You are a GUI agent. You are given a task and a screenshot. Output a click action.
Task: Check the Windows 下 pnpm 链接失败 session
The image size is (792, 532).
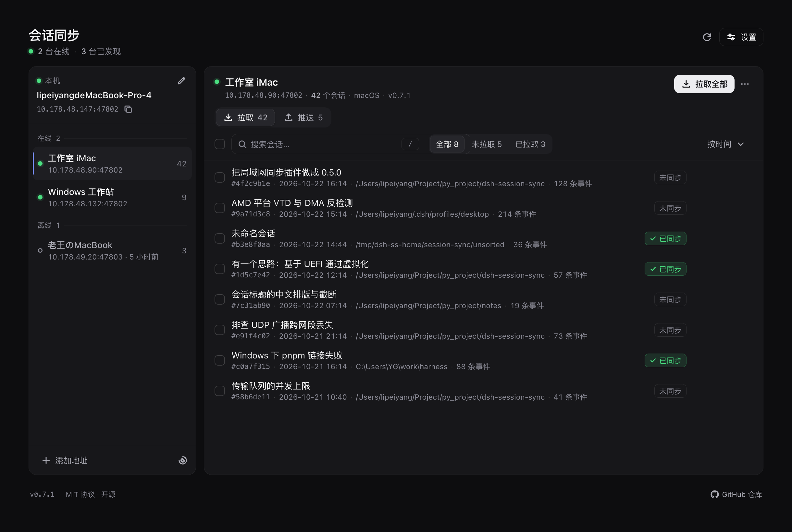220,360
